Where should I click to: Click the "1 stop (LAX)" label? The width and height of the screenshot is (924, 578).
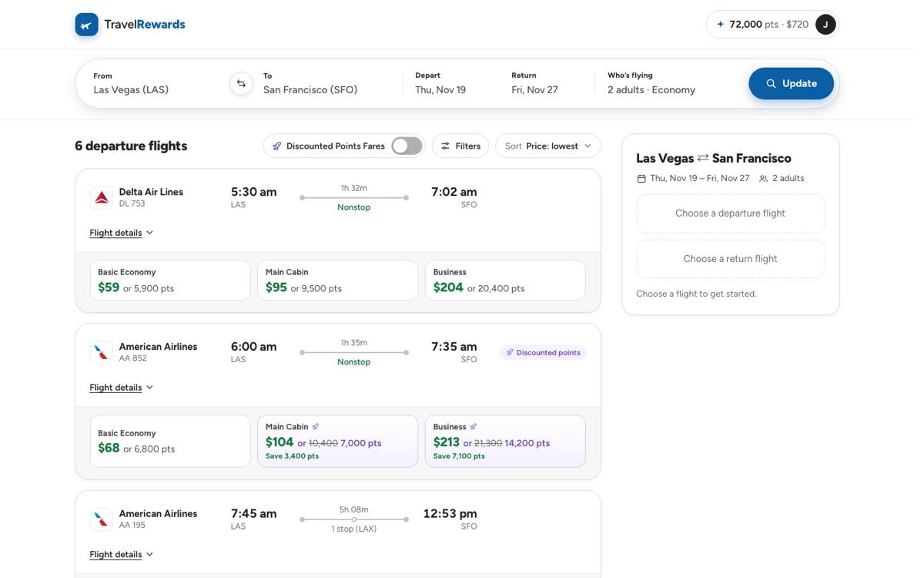click(x=354, y=529)
